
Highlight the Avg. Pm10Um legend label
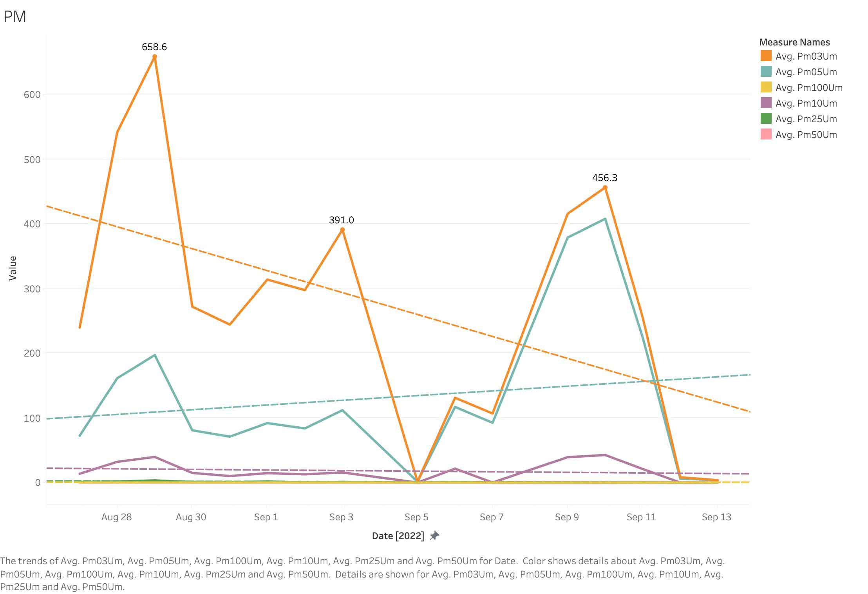pyautogui.click(x=806, y=103)
